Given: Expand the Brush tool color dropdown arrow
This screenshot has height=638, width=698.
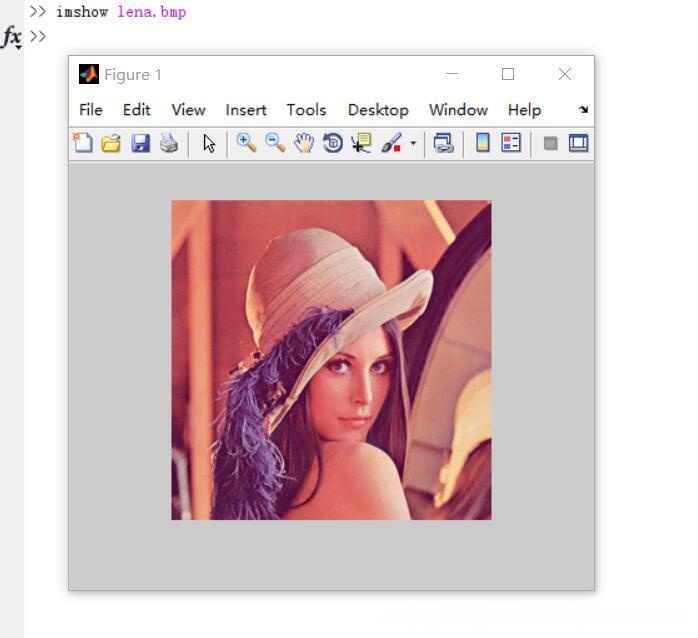Looking at the screenshot, I should pyautogui.click(x=413, y=143).
